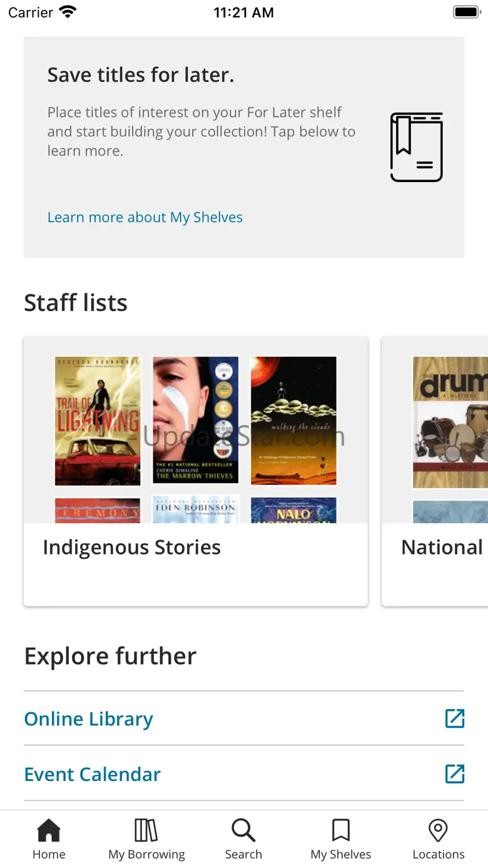
Task: Tap the Ceremony book cover thumbnail
Action: pos(98,510)
